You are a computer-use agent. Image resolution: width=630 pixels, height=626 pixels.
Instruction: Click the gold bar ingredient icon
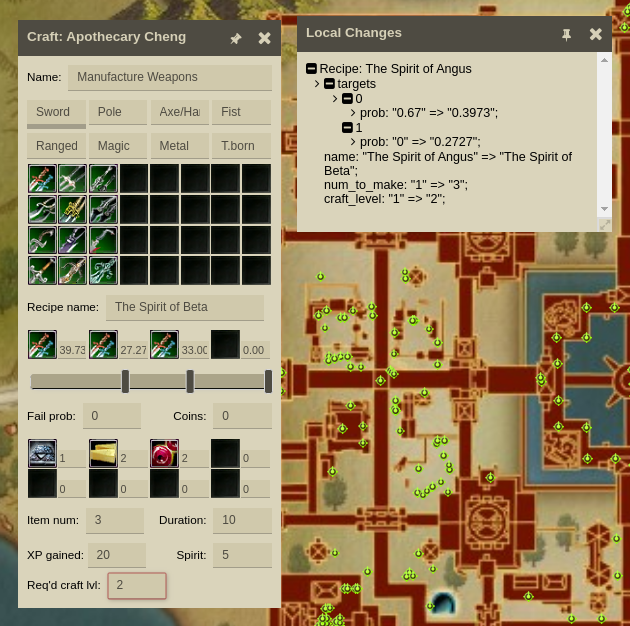click(103, 453)
